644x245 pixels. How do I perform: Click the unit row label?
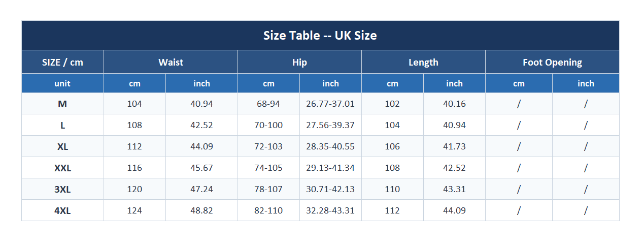pyautogui.click(x=62, y=83)
